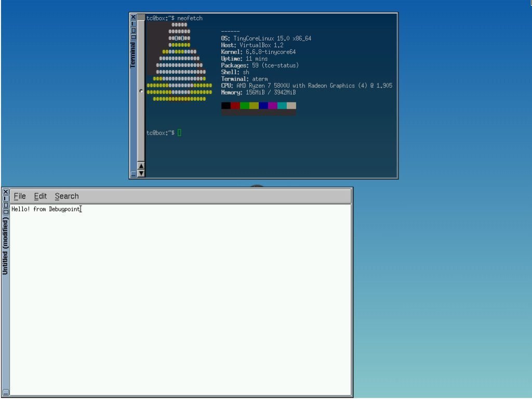
Task: Click the "Terminal: aterm" line
Action: click(244, 79)
